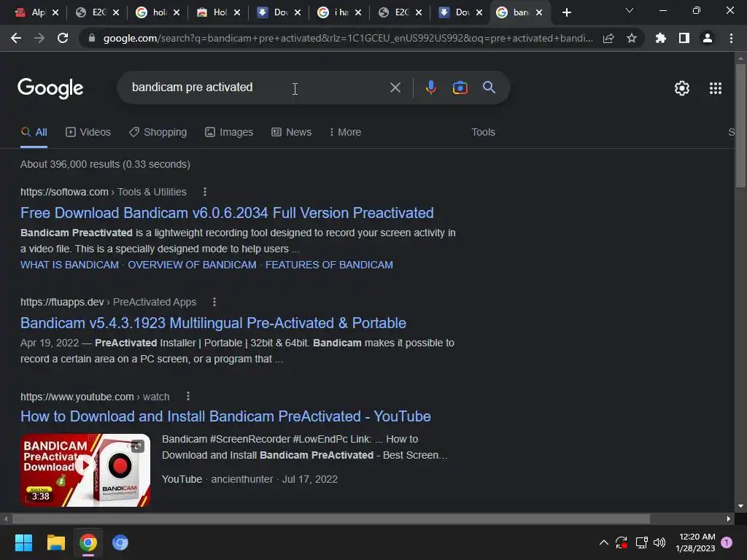Search by image with camera icon
This screenshot has width=747, height=560.
(x=460, y=87)
